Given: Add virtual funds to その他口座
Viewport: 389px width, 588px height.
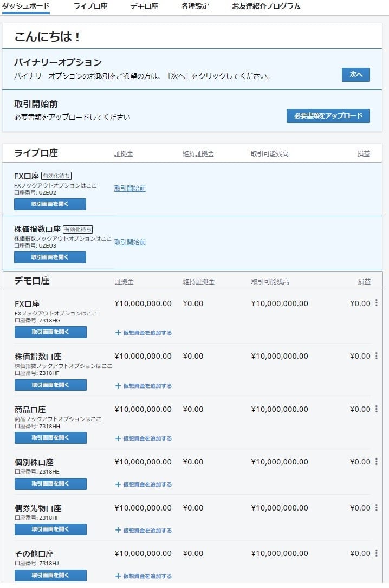Looking at the screenshot, I should [144, 576].
